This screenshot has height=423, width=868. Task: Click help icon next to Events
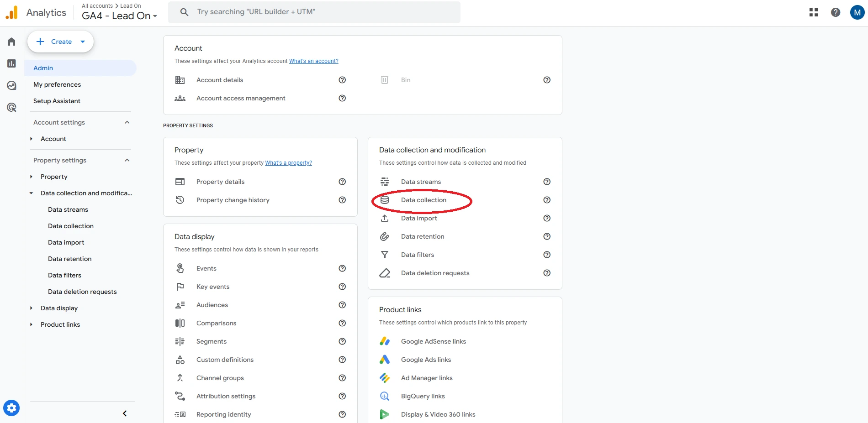pos(342,268)
